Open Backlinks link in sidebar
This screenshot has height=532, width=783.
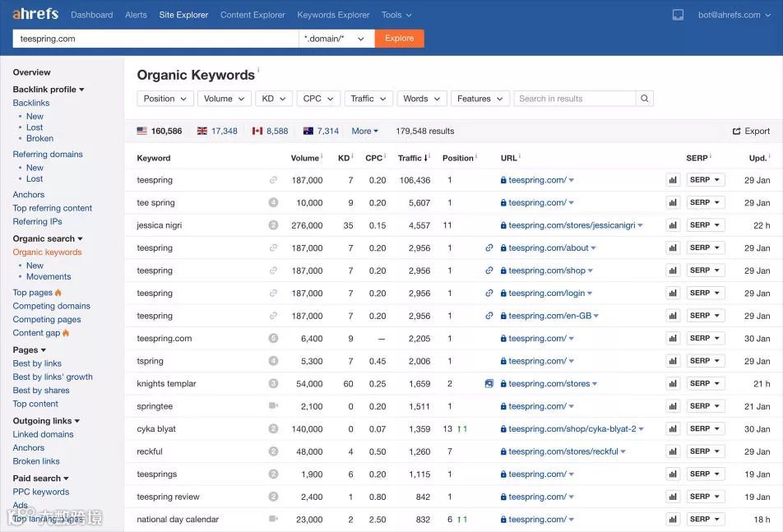[31, 103]
